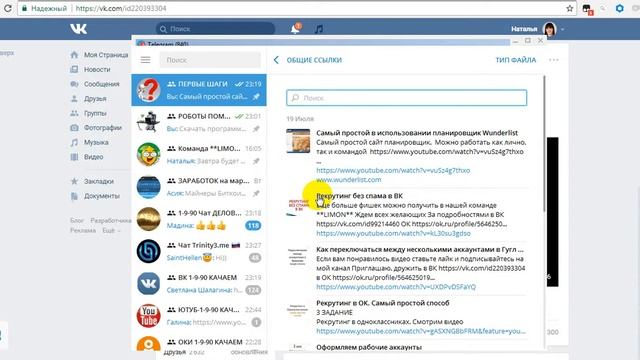Click the Наталья profile avatar in the VK header

549,29
